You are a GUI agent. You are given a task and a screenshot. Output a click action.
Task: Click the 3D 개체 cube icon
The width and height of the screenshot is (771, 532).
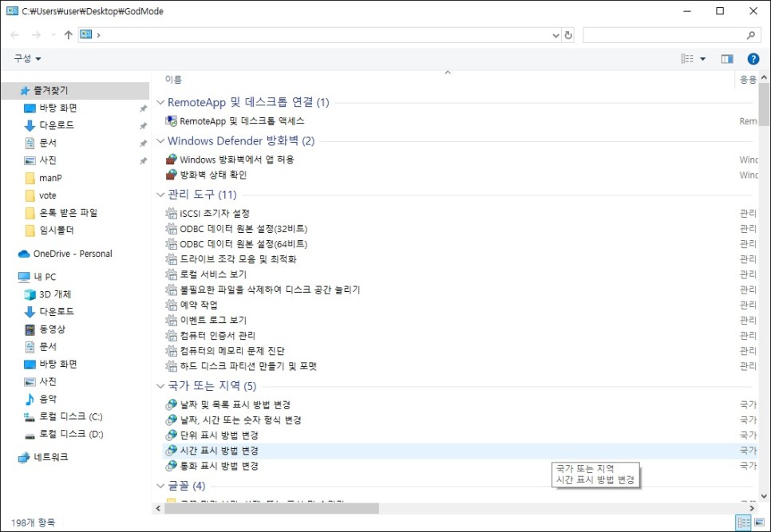pyautogui.click(x=30, y=294)
